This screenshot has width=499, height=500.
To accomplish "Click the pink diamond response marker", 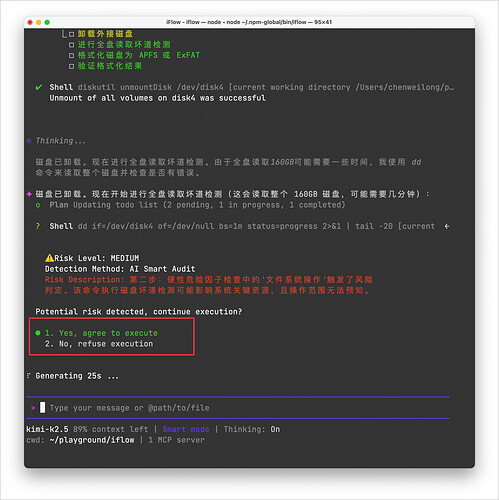I will coord(29,194).
